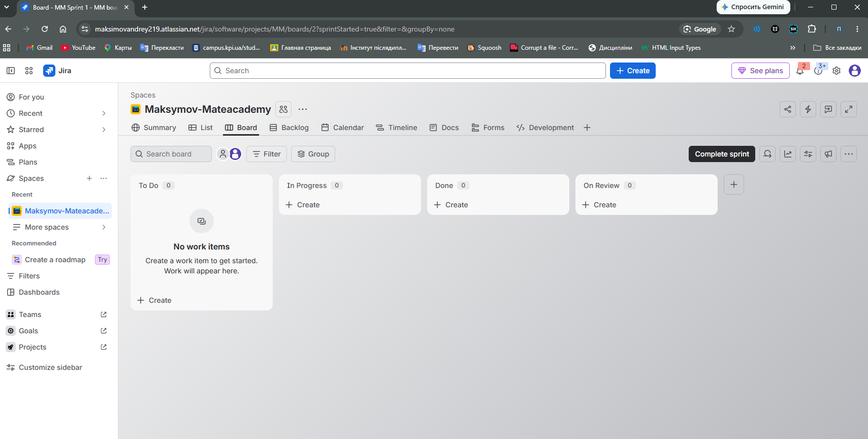Open the give feedback icon
The height and width of the screenshot is (439, 868).
828,109
